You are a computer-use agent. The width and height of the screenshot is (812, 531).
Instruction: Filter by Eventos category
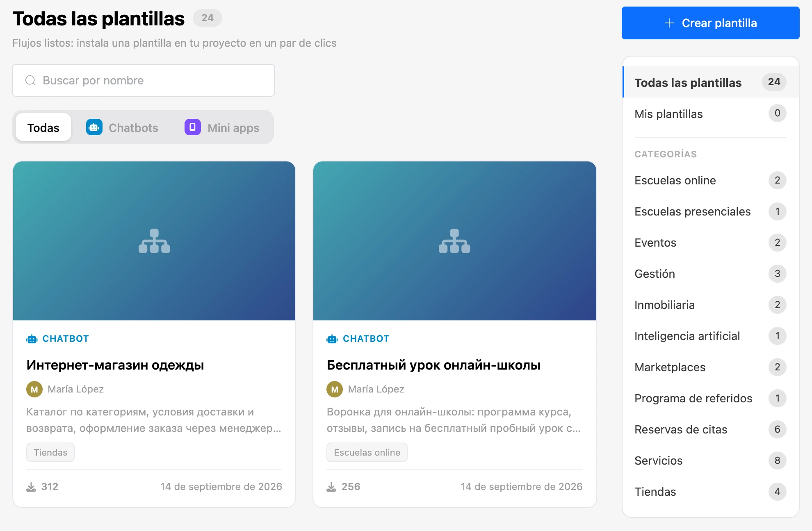pyautogui.click(x=711, y=243)
